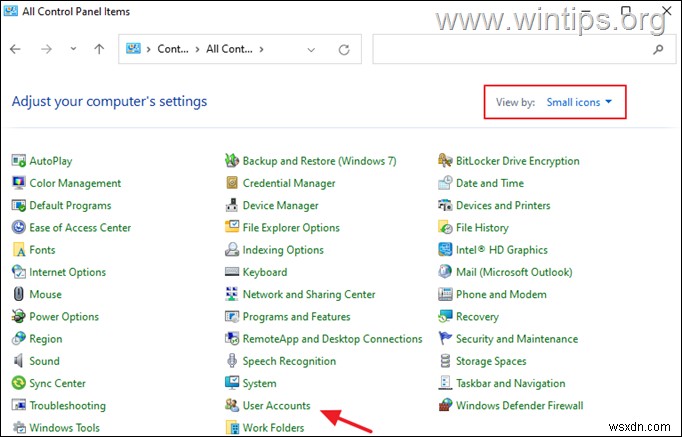The height and width of the screenshot is (437, 682).
Task: Click the Power Options icon
Action: (19, 317)
